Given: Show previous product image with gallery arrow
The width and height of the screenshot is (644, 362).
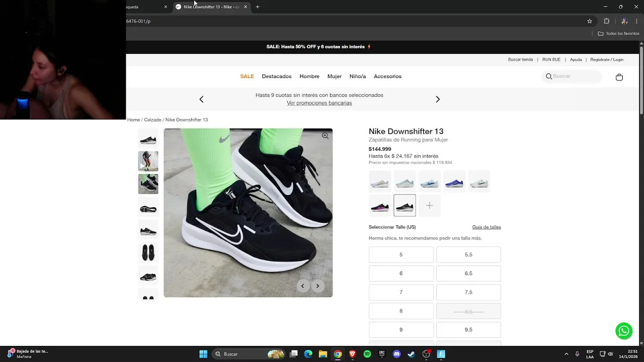Looking at the screenshot, I should pyautogui.click(x=302, y=286).
